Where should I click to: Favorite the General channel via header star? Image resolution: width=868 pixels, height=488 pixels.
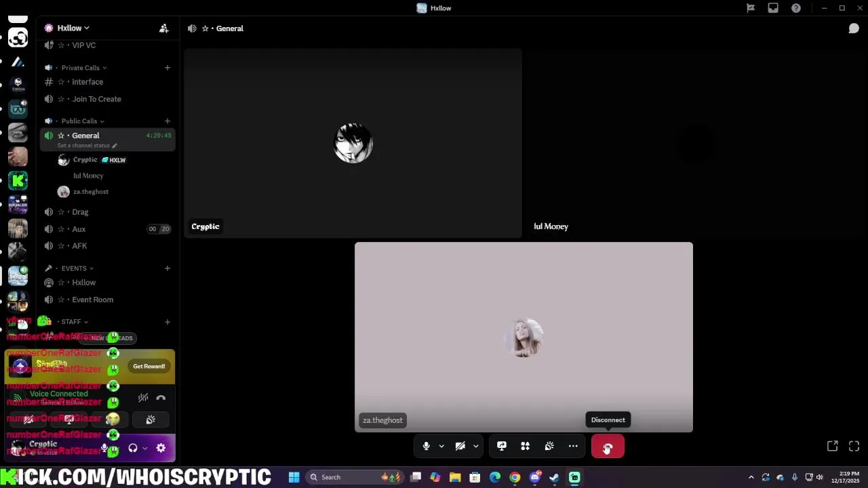(x=205, y=28)
